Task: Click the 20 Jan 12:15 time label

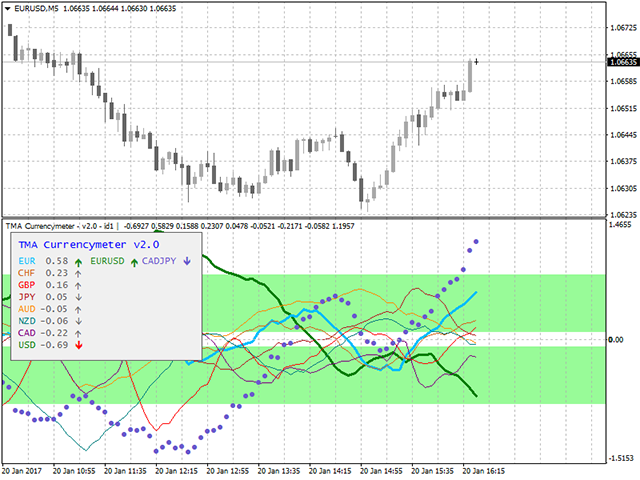Action: tap(176, 471)
